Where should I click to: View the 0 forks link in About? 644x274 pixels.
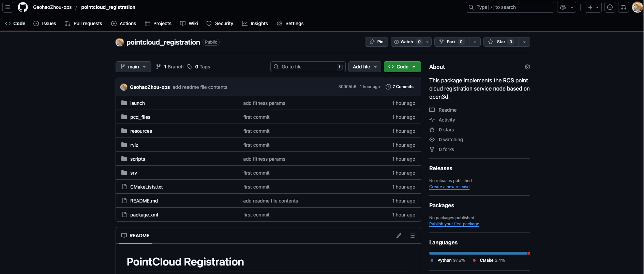441,149
